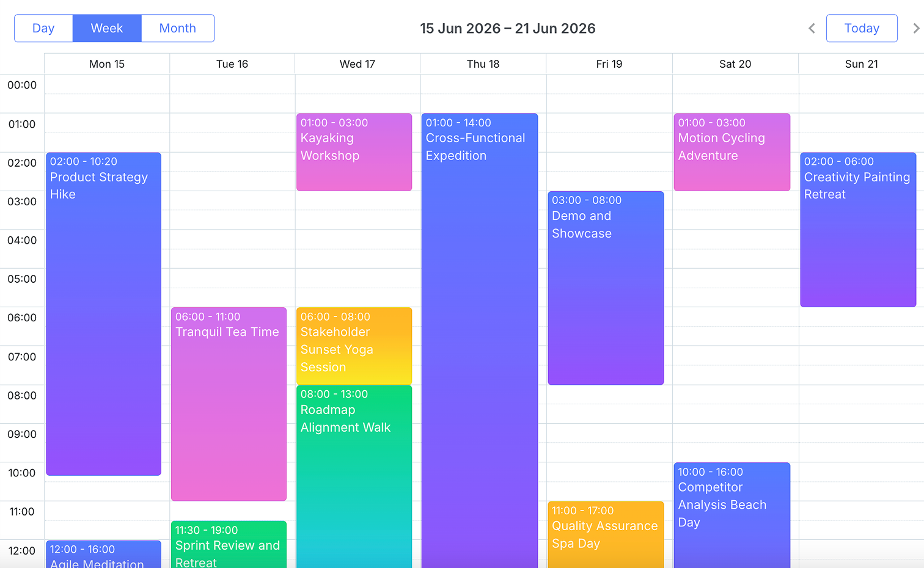Select Competitor Analysis Beach Day event
Viewport: 924px width, 568px height.
coord(732,515)
